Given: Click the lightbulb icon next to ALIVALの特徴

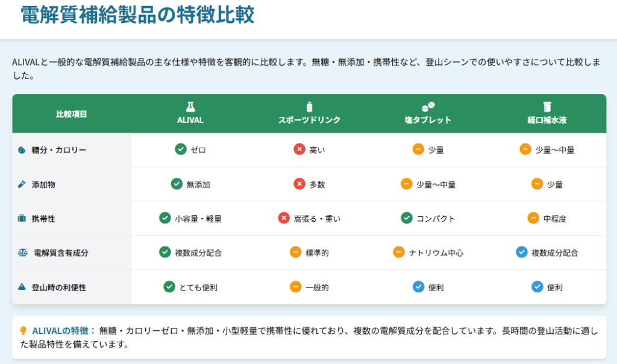Looking at the screenshot, I should click(x=23, y=330).
